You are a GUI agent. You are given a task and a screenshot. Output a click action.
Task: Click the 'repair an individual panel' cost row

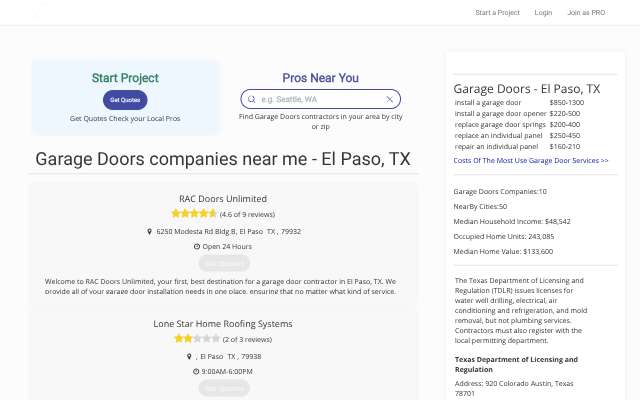click(x=517, y=147)
